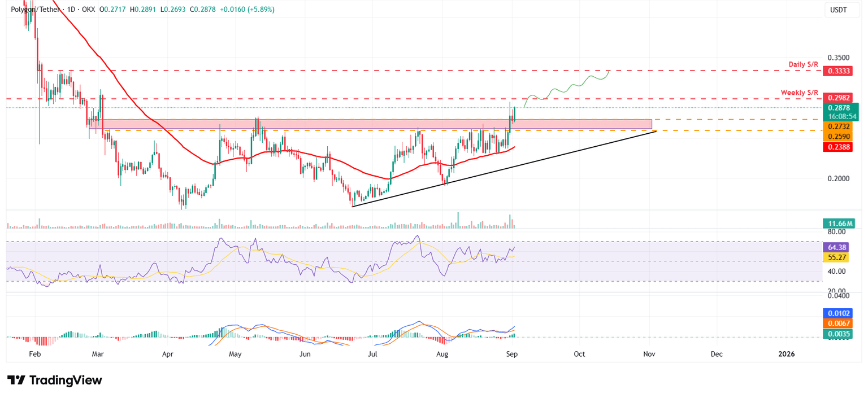868x398 pixels.
Task: Click the 11.66M volume value badge
Action: pos(840,224)
